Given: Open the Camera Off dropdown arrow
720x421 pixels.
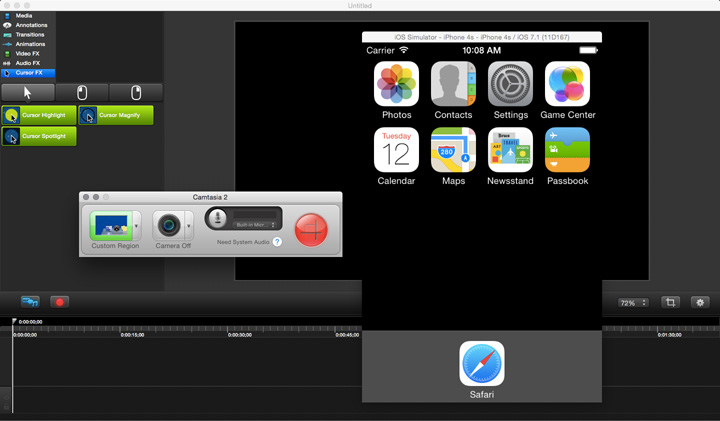Looking at the screenshot, I should tap(189, 225).
